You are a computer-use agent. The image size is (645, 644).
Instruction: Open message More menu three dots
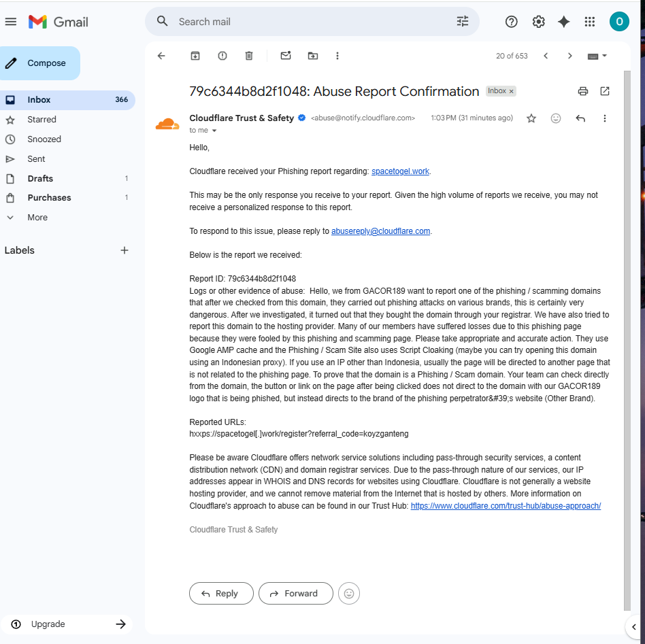605,119
